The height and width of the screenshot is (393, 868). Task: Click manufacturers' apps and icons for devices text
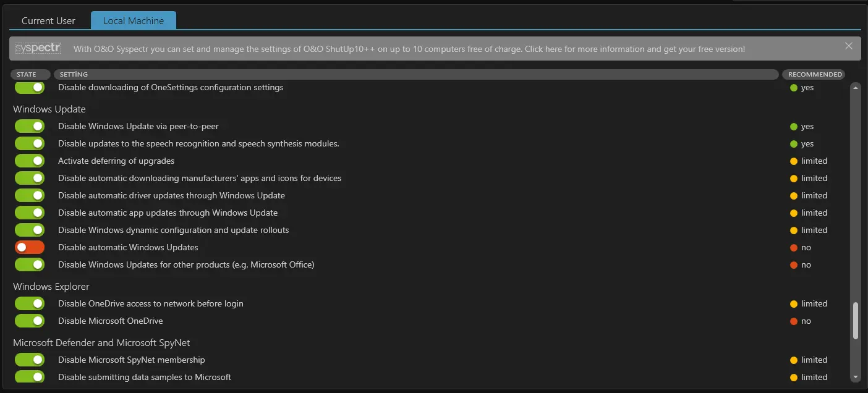point(200,178)
